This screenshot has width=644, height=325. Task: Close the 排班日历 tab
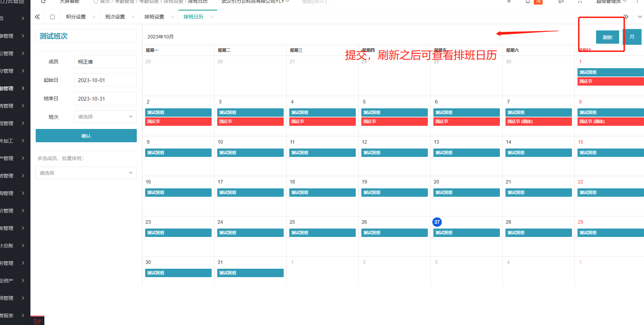pyautogui.click(x=212, y=17)
